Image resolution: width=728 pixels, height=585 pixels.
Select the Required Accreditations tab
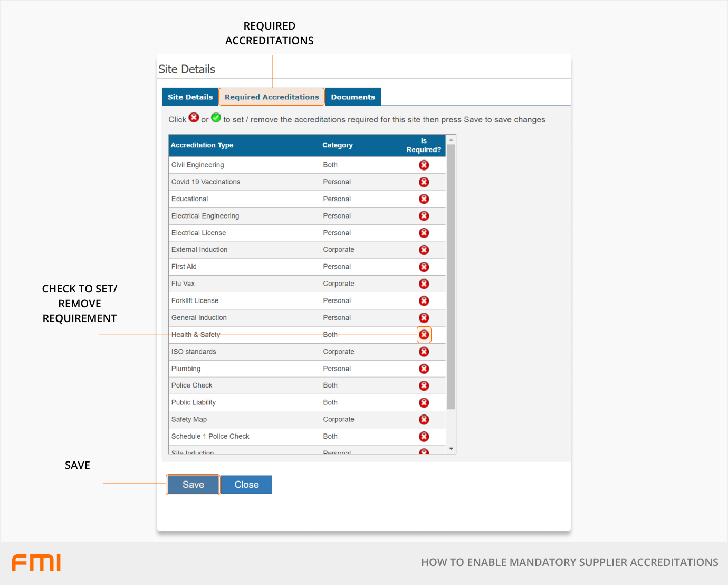click(272, 97)
